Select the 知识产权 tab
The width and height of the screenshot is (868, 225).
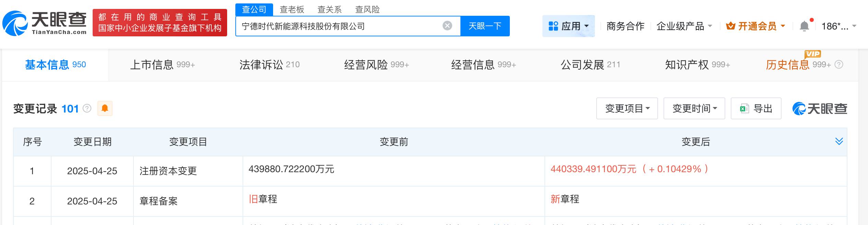697,64
